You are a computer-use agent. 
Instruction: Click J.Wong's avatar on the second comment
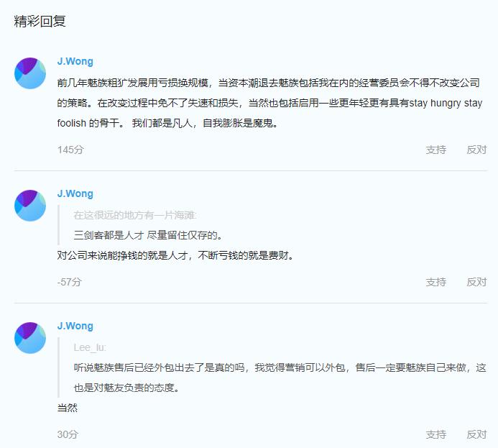click(x=30, y=206)
